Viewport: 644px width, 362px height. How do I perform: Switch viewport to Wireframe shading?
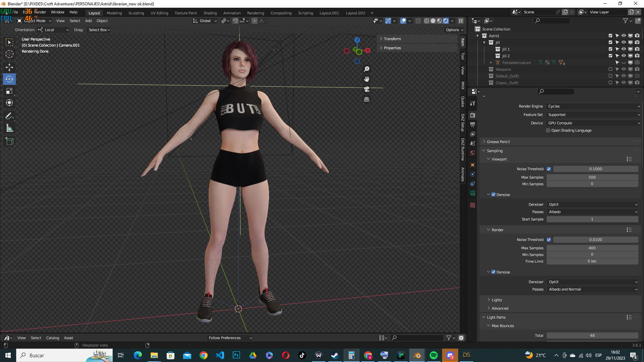[x=427, y=21]
